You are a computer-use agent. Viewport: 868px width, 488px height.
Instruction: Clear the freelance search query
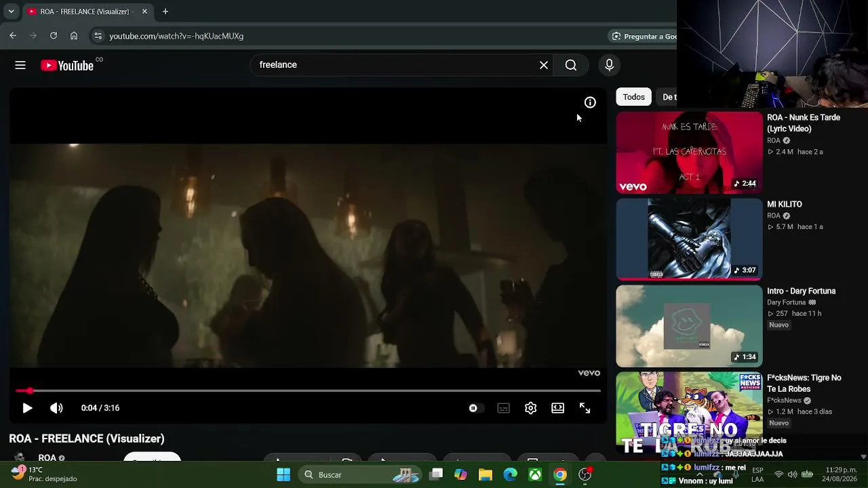(544, 65)
